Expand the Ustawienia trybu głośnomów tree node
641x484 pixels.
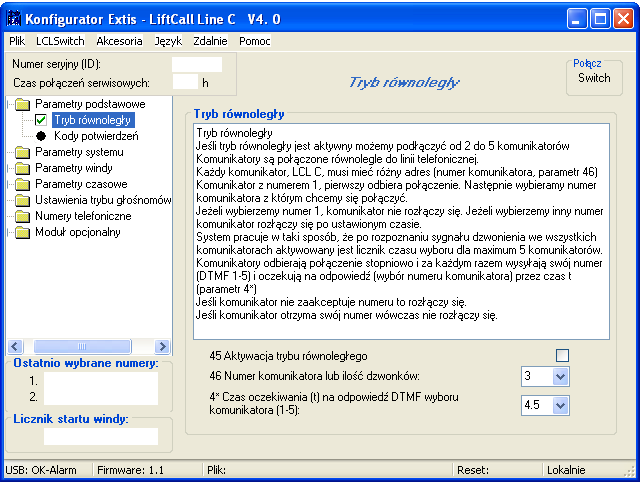tap(9, 200)
